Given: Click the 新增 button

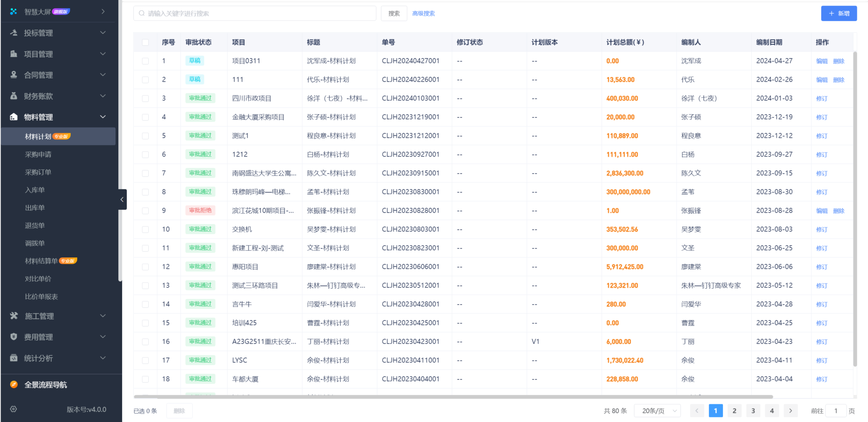Looking at the screenshot, I should pyautogui.click(x=839, y=13).
